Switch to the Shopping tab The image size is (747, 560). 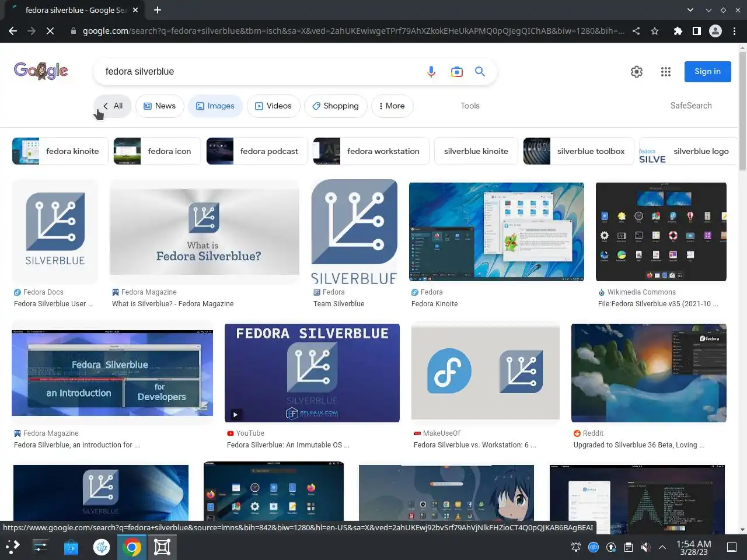tap(336, 106)
